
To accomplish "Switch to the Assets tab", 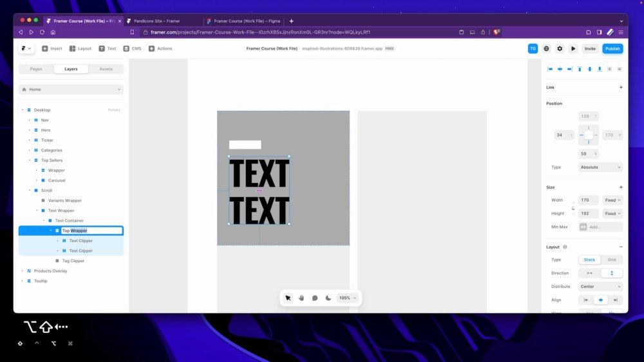I will [x=106, y=69].
